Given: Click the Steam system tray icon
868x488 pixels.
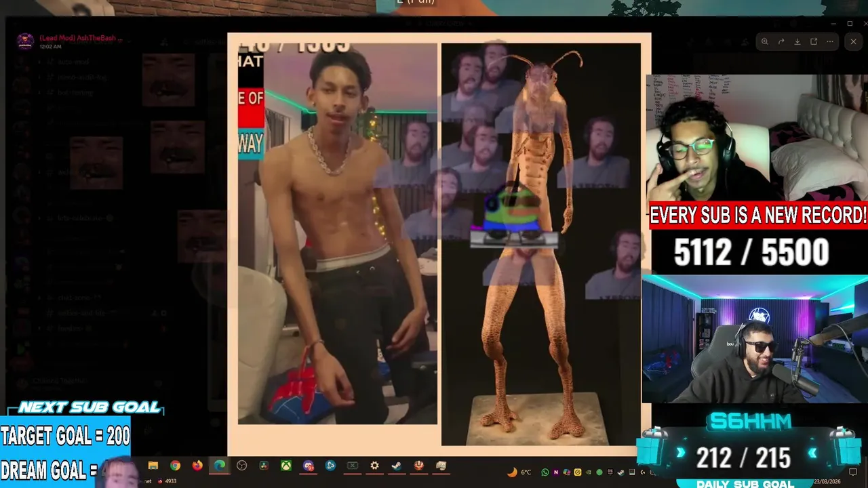Looking at the screenshot, I should click(x=620, y=472).
